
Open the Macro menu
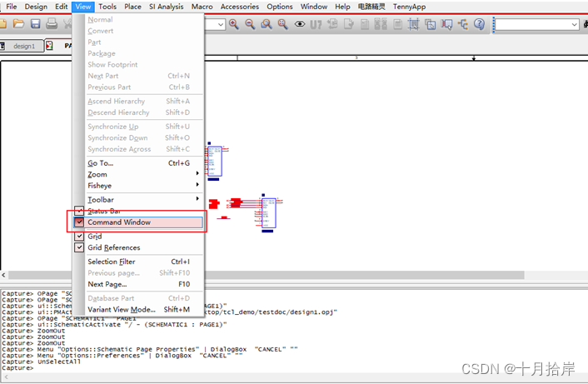202,7
